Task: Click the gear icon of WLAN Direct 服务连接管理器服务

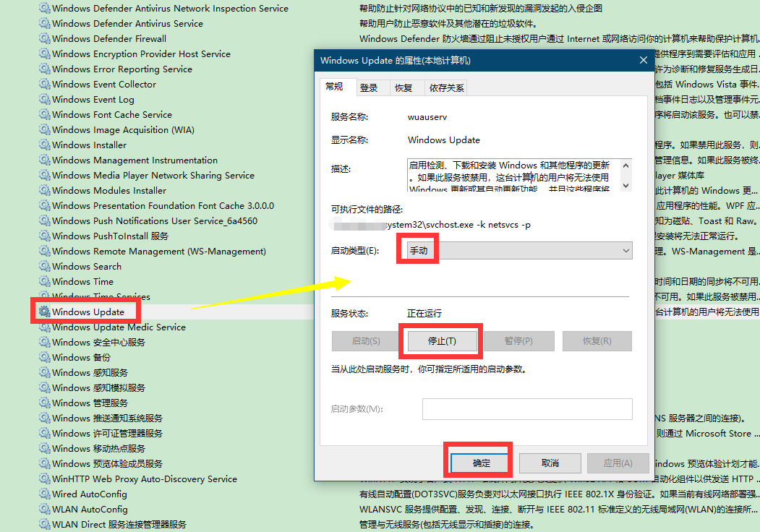Action: tap(45, 524)
